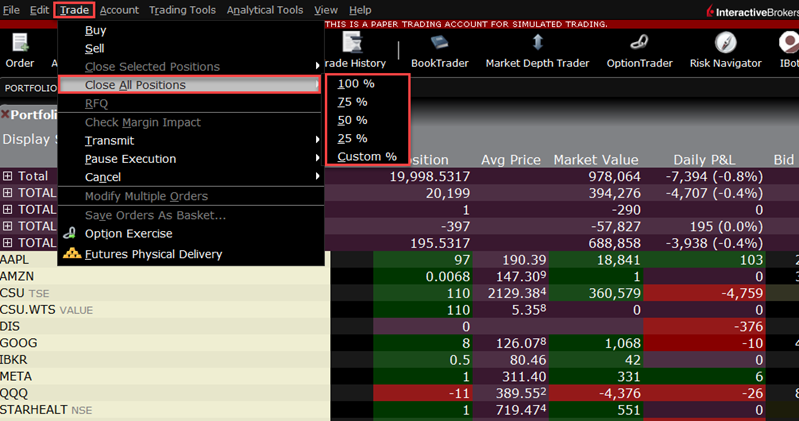Open the Account menu
This screenshot has width=799, height=421.
[119, 10]
